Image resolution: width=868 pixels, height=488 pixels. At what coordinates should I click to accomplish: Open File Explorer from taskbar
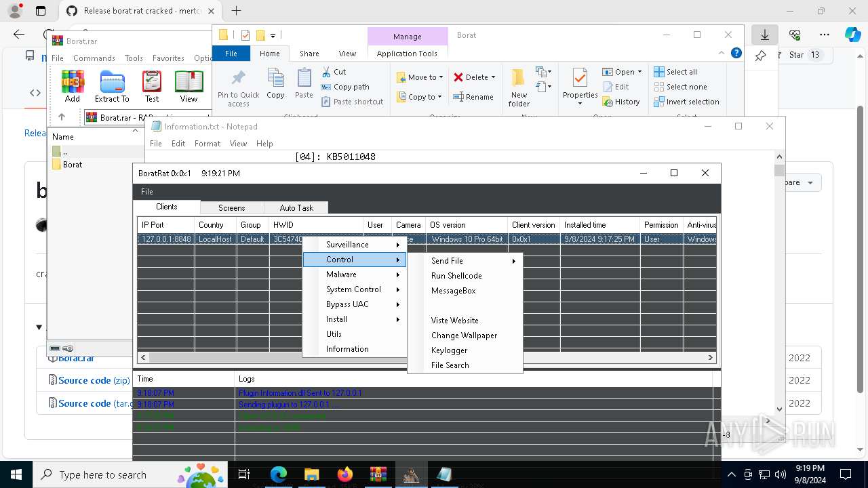(x=311, y=474)
